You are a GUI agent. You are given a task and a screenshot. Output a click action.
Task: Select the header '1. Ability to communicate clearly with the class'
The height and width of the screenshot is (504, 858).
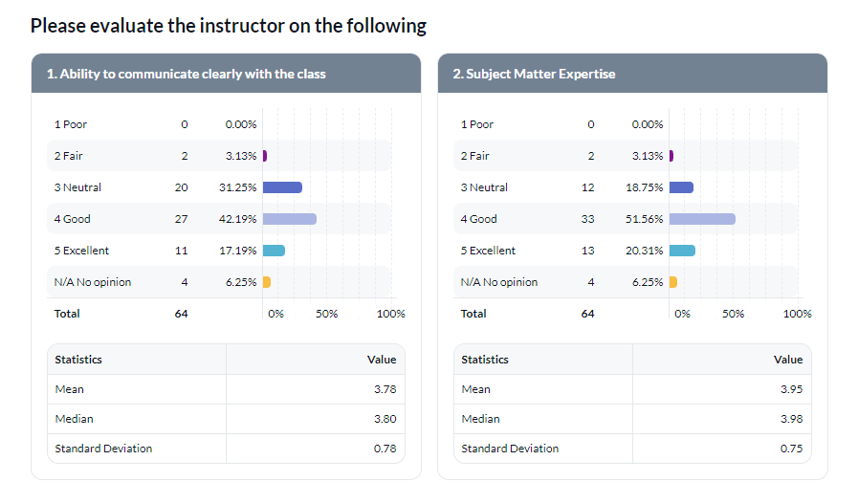[x=187, y=74]
